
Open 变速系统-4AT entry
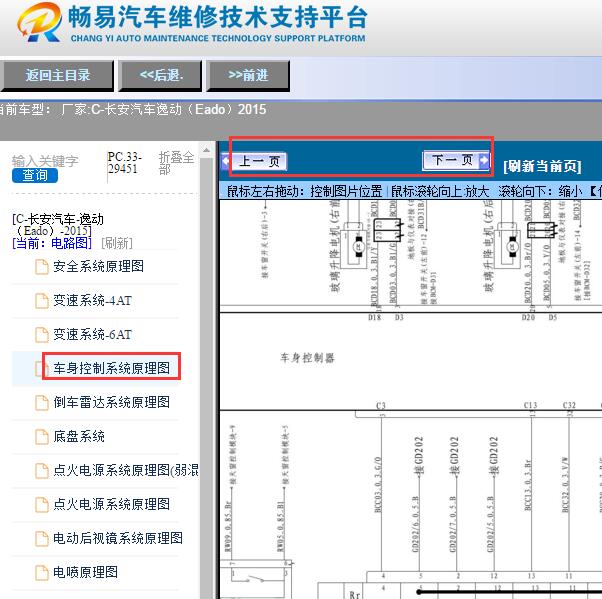[x=93, y=300]
